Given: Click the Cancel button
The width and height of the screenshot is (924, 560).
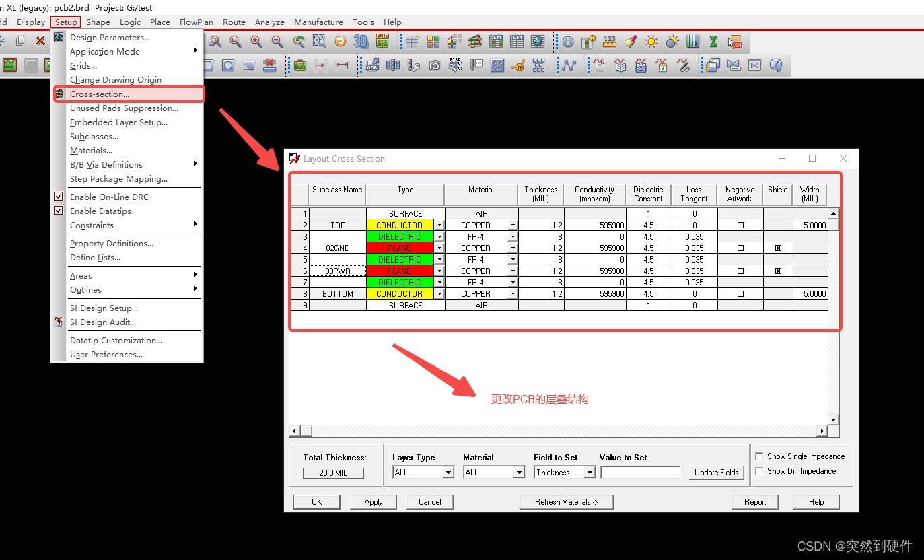Looking at the screenshot, I should coord(430,502).
